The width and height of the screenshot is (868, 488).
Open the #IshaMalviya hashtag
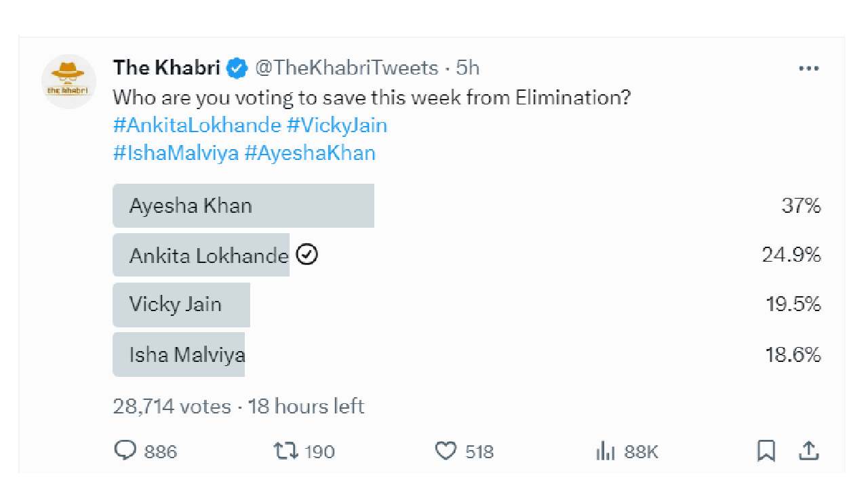pos(176,153)
